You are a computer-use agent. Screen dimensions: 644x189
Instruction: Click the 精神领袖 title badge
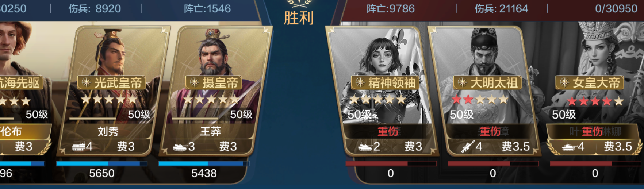click(385, 83)
